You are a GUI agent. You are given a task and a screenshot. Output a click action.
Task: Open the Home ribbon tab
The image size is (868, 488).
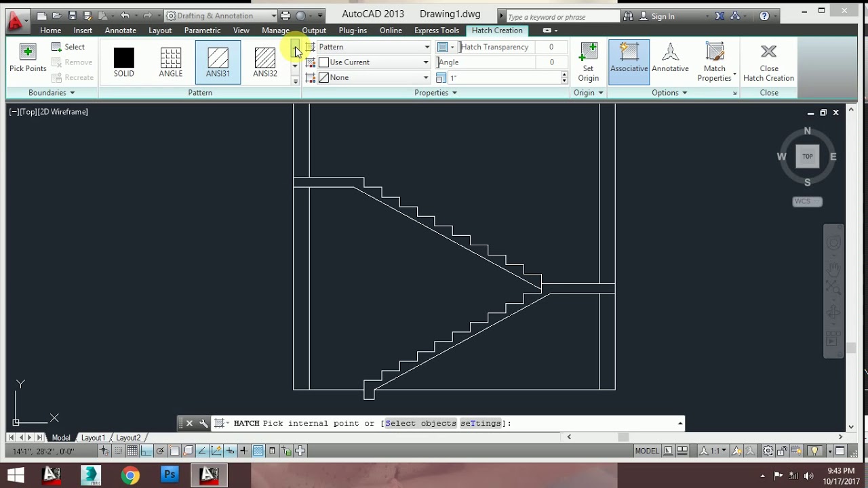pyautogui.click(x=51, y=30)
